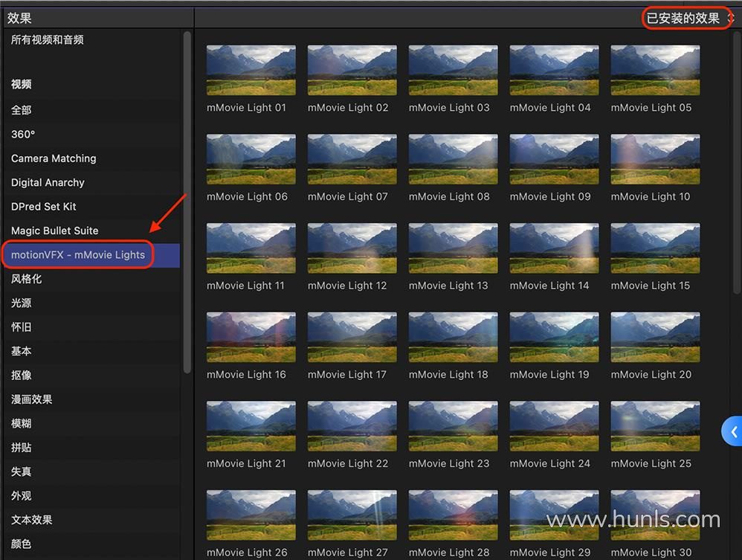Select mMovie Light 15 effect thumbnail
The width and height of the screenshot is (742, 560).
pyautogui.click(x=656, y=248)
